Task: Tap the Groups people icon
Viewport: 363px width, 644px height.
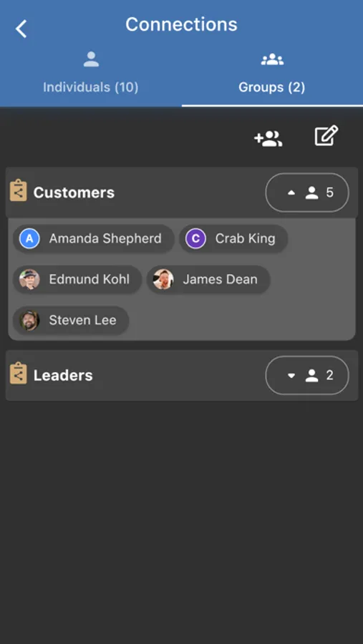Action: (x=272, y=59)
